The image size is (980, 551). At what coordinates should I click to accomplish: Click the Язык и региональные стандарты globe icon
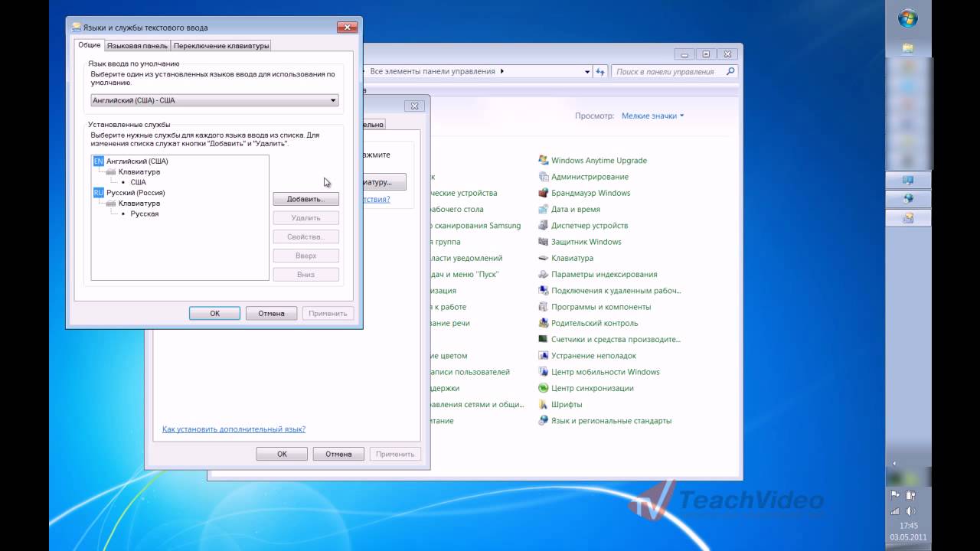[544, 421]
